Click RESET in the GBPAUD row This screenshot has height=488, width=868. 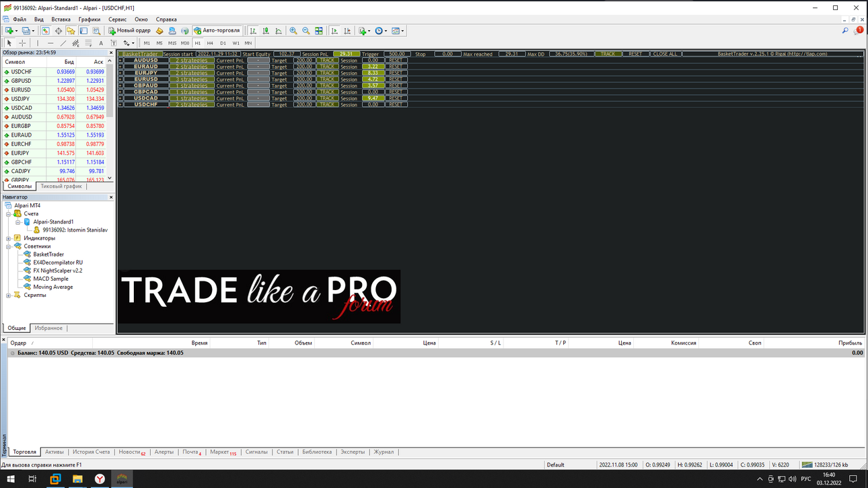(396, 85)
